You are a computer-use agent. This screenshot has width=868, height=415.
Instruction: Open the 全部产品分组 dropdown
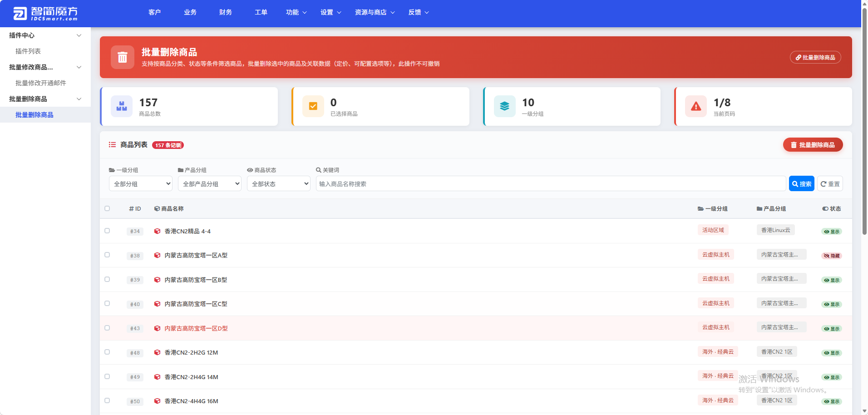(210, 184)
